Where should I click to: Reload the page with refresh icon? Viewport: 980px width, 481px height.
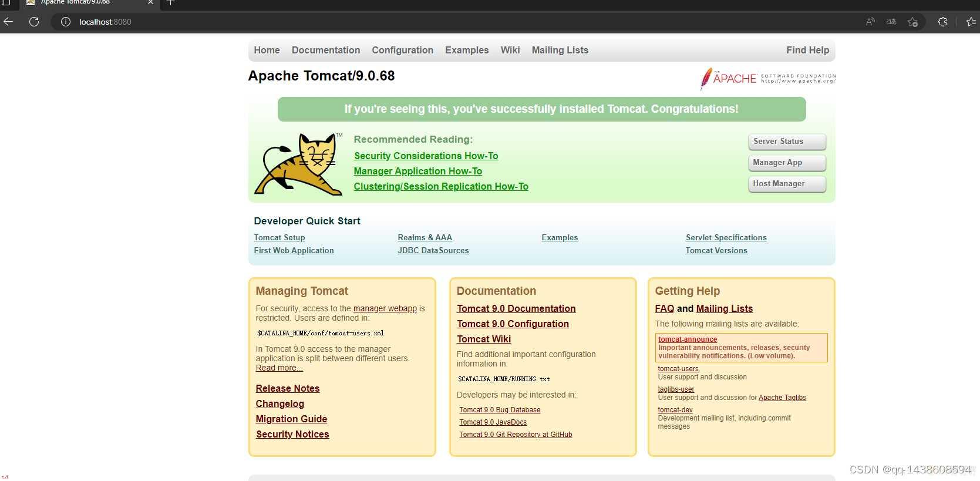coord(34,22)
